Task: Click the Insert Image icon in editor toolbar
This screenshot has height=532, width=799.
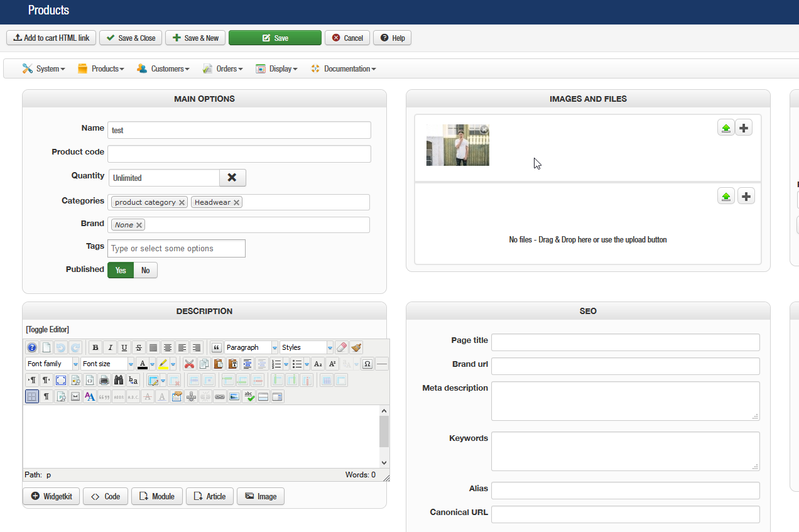Action: [234, 396]
